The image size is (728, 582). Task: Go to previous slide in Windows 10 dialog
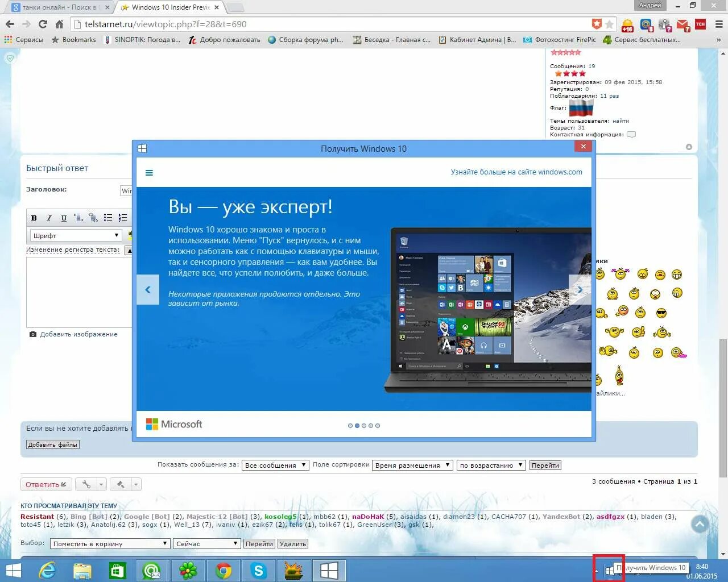click(x=148, y=290)
